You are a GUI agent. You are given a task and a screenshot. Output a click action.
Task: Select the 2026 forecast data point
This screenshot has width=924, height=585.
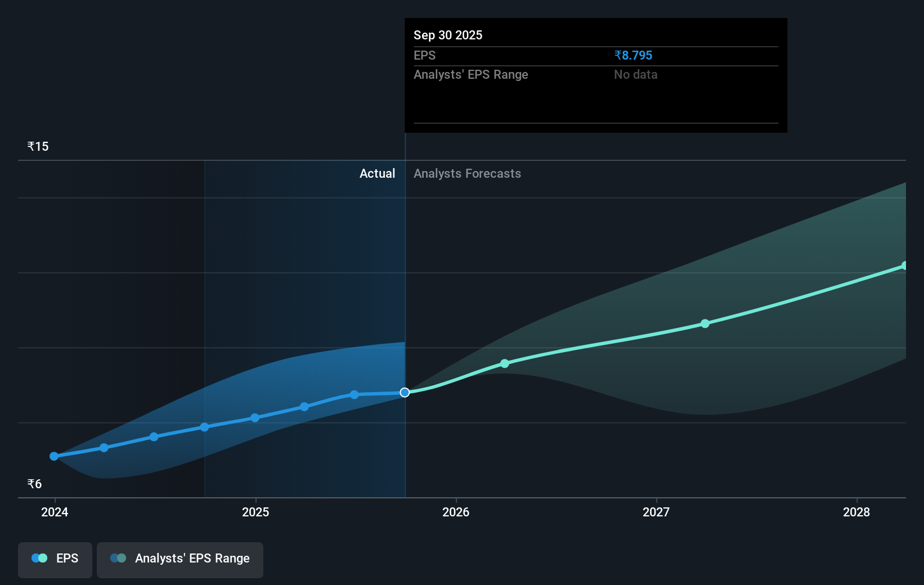pos(504,363)
